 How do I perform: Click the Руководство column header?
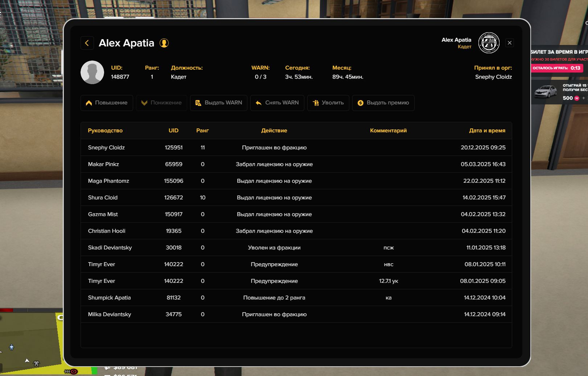pyautogui.click(x=105, y=131)
